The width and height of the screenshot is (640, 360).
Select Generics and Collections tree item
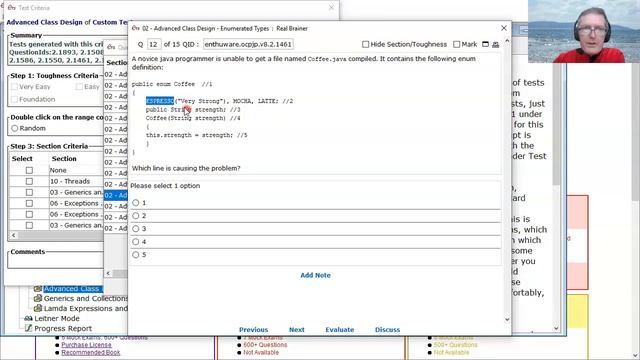pos(85,298)
